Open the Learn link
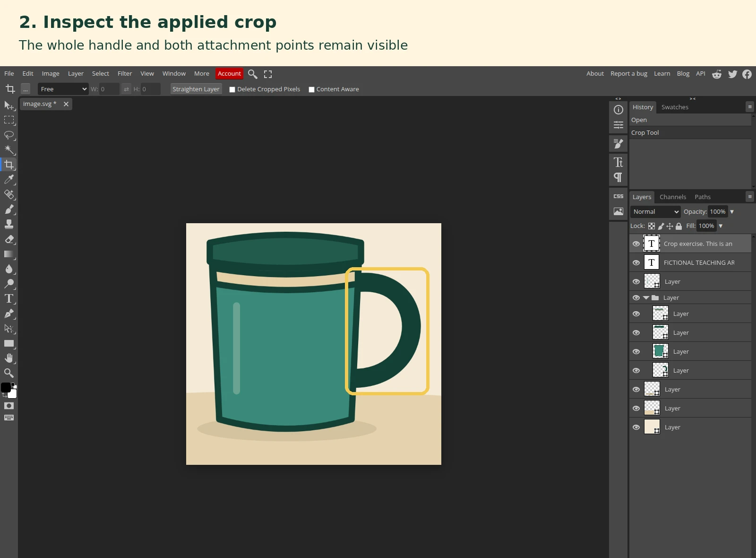The image size is (756, 558). [662, 74]
